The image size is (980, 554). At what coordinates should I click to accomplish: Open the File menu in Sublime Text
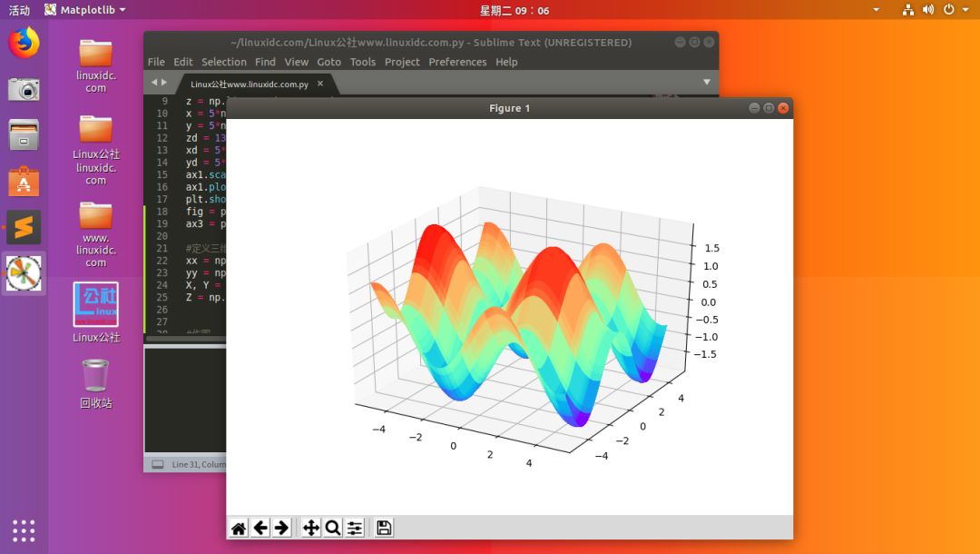156,62
